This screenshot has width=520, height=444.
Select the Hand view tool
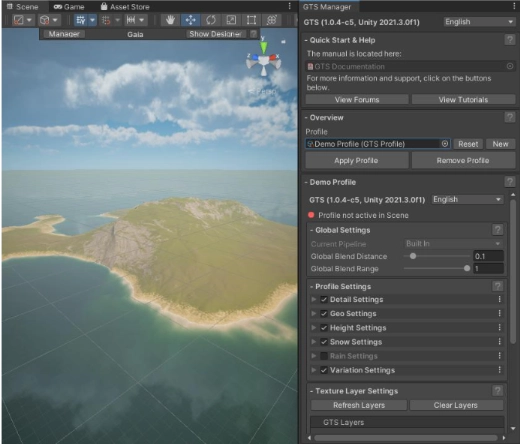coord(170,20)
